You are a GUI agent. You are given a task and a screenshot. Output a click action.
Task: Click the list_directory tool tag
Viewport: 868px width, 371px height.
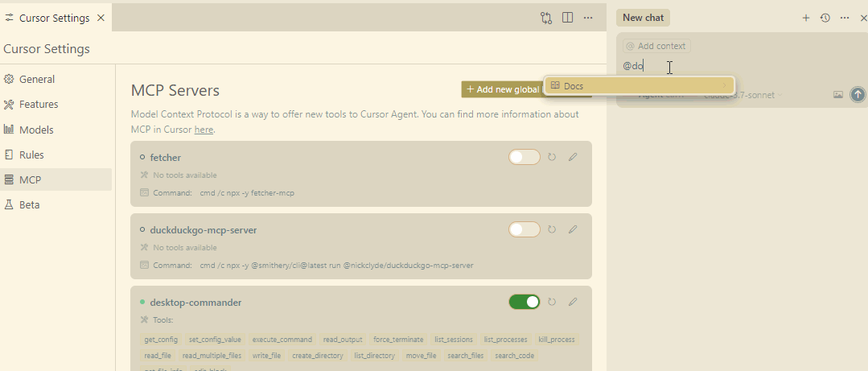coord(375,356)
